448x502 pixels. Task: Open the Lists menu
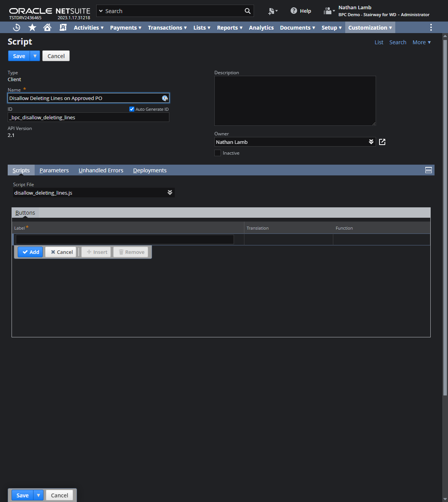[x=202, y=28]
